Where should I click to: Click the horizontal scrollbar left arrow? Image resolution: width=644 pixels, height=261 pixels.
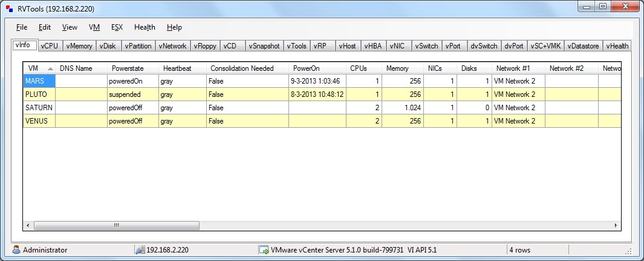[x=28, y=225]
